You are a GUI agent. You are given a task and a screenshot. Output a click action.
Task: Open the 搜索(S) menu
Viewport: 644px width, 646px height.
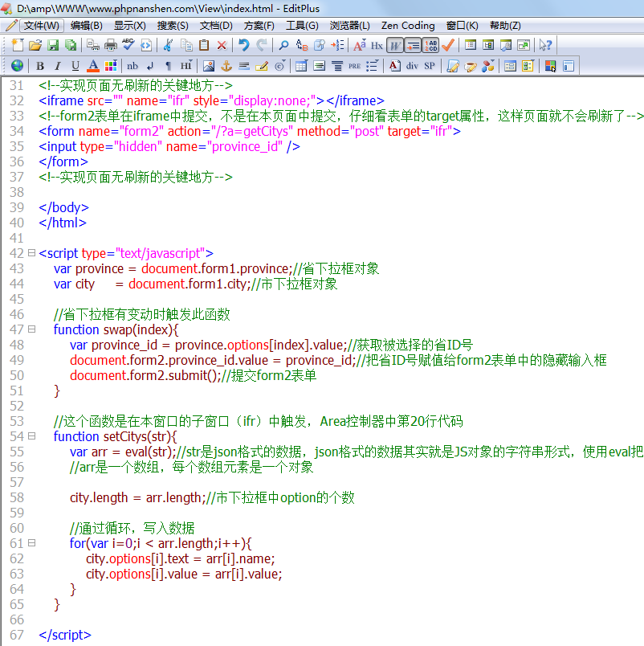click(173, 26)
